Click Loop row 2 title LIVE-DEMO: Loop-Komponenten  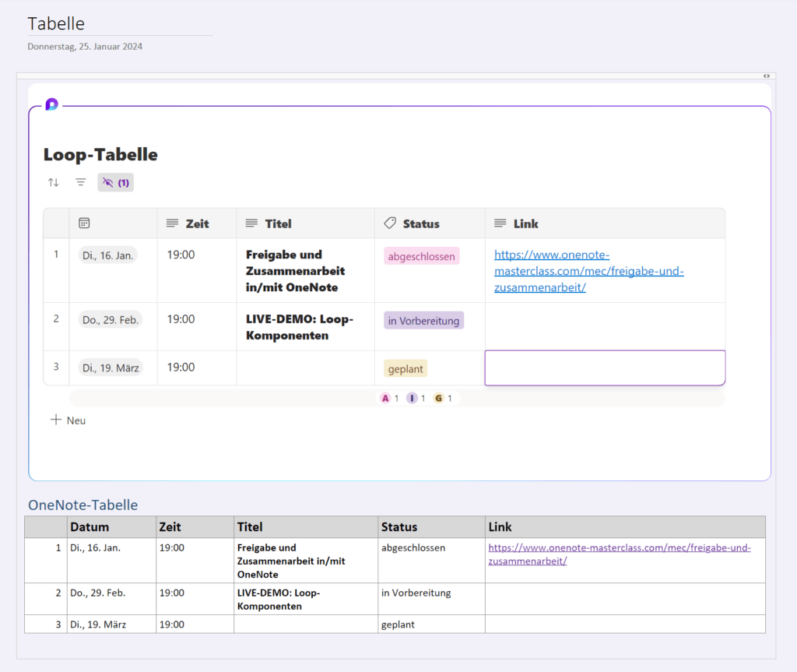(x=300, y=327)
